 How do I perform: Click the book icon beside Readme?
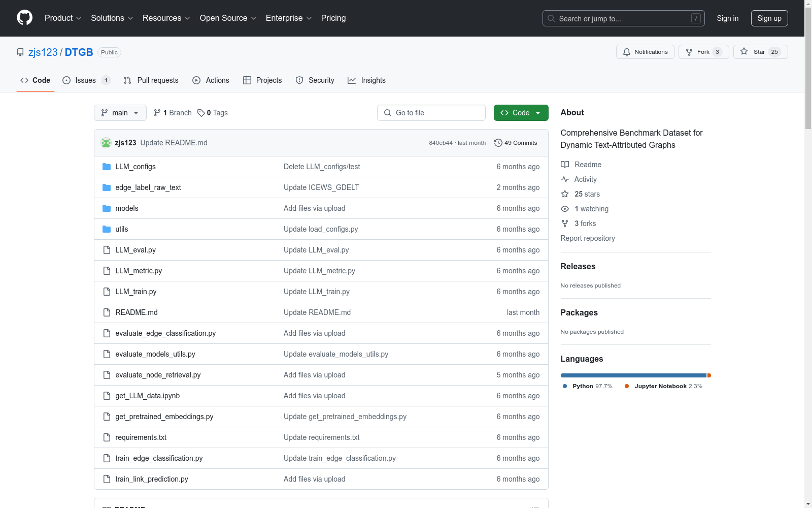565,165
